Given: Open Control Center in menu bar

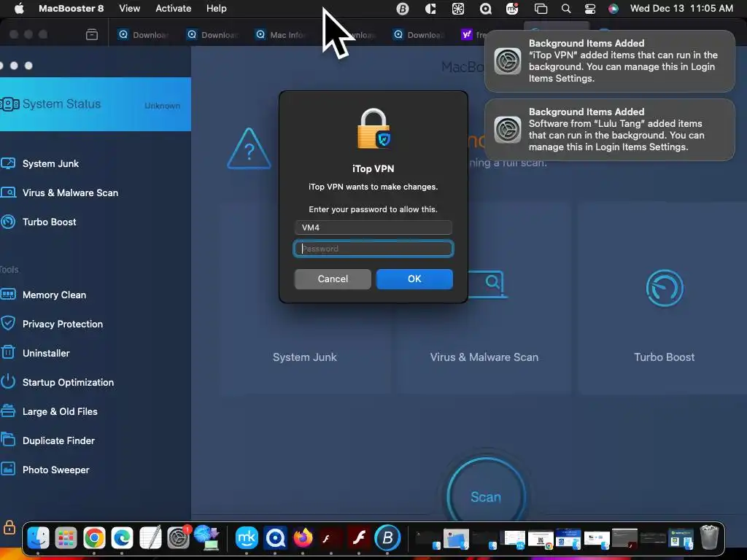Looking at the screenshot, I should pos(589,9).
